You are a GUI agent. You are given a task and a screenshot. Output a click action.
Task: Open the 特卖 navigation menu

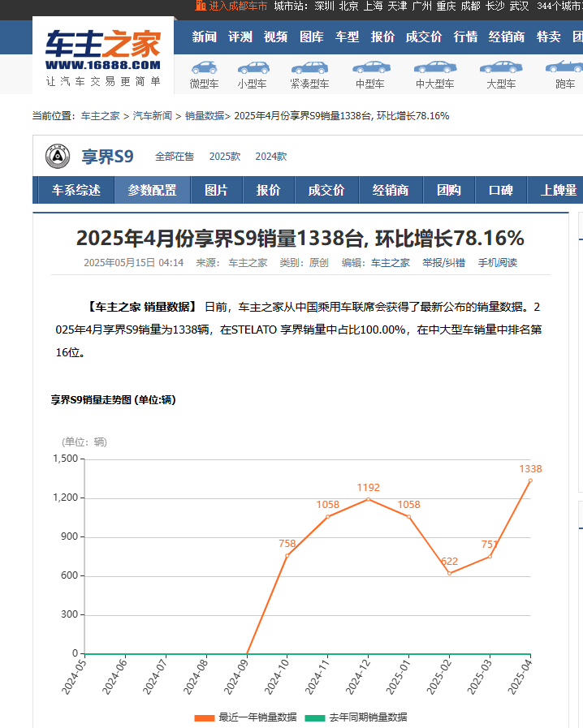click(x=548, y=37)
